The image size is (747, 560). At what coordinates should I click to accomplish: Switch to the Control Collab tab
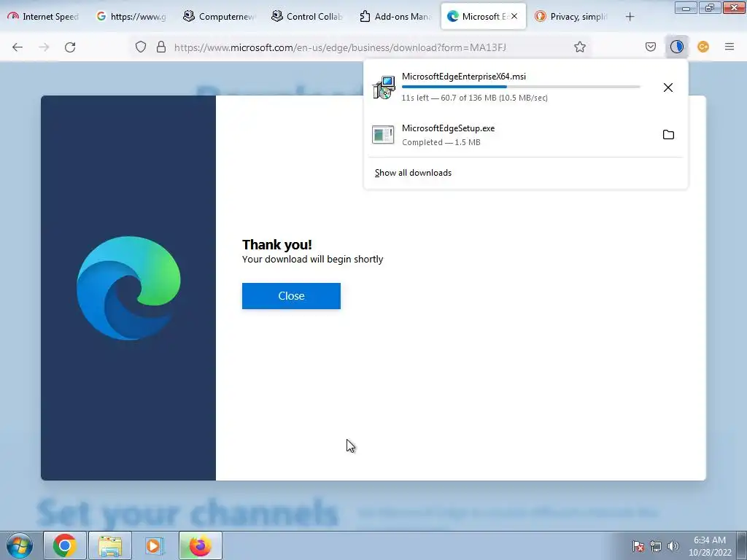click(307, 16)
